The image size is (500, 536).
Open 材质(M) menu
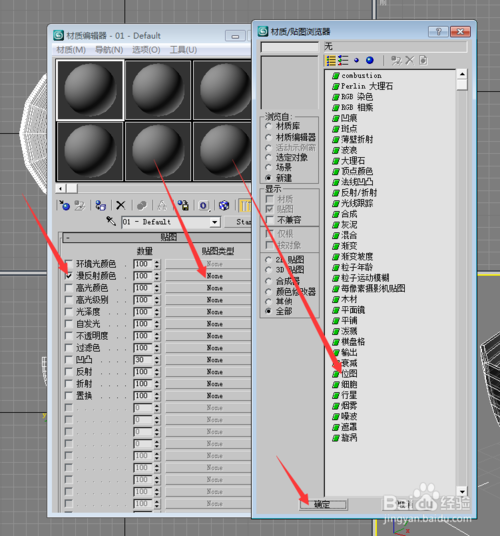[x=71, y=50]
